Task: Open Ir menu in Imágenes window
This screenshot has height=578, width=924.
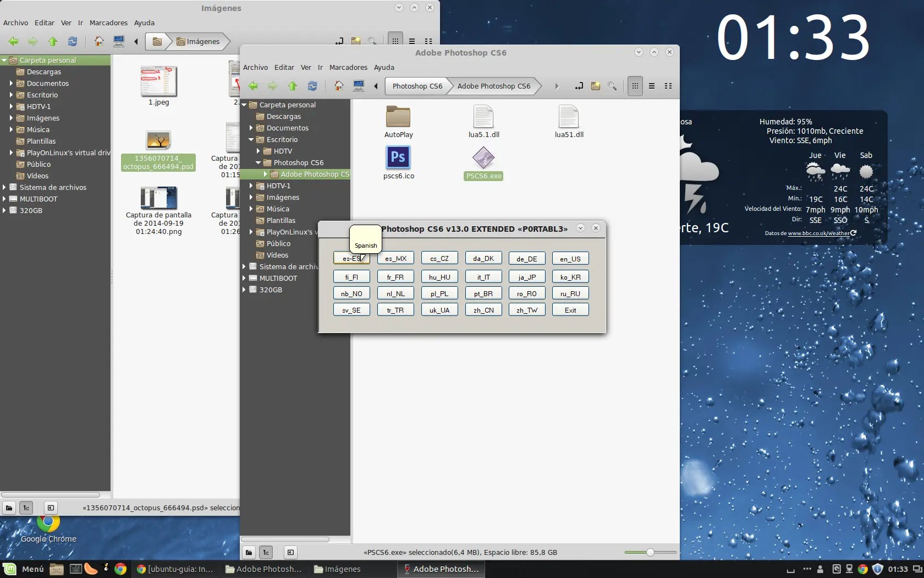Action: pos(80,23)
